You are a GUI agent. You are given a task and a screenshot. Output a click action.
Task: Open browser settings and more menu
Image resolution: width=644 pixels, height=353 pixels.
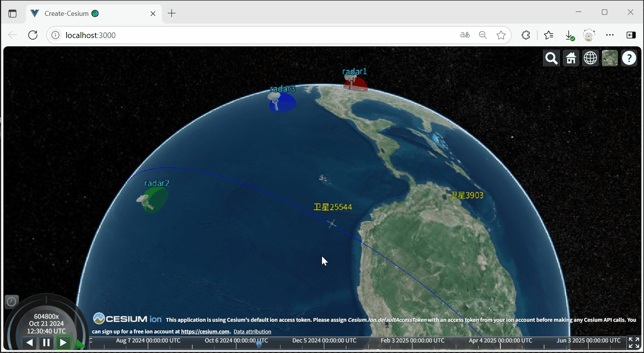coord(610,35)
